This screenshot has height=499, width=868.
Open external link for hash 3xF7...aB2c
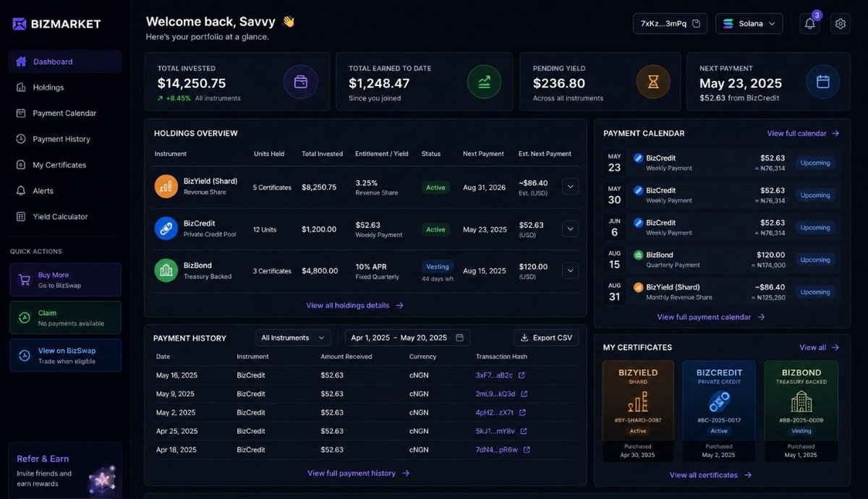point(522,375)
